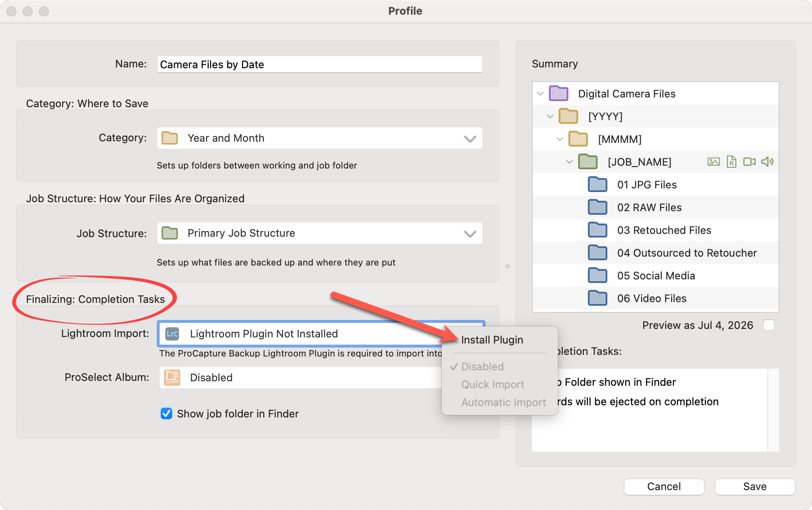Choose Install Plugin from the popup menu
The image size is (812, 510).
pos(492,340)
